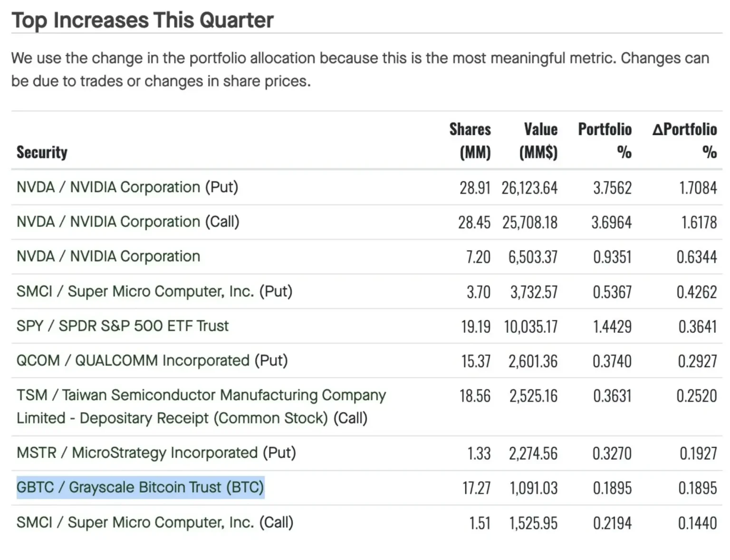Click the delta portfolio value 1.7084
The image size is (730, 560).
(x=698, y=188)
